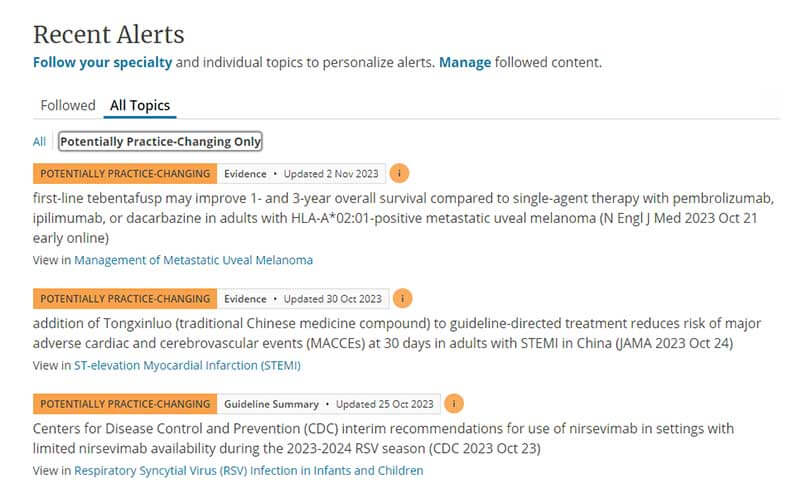Open Respiratory Syncytial Virus (RSV) Infection topic link
Viewport: 800px width, 497px height.
point(248,470)
